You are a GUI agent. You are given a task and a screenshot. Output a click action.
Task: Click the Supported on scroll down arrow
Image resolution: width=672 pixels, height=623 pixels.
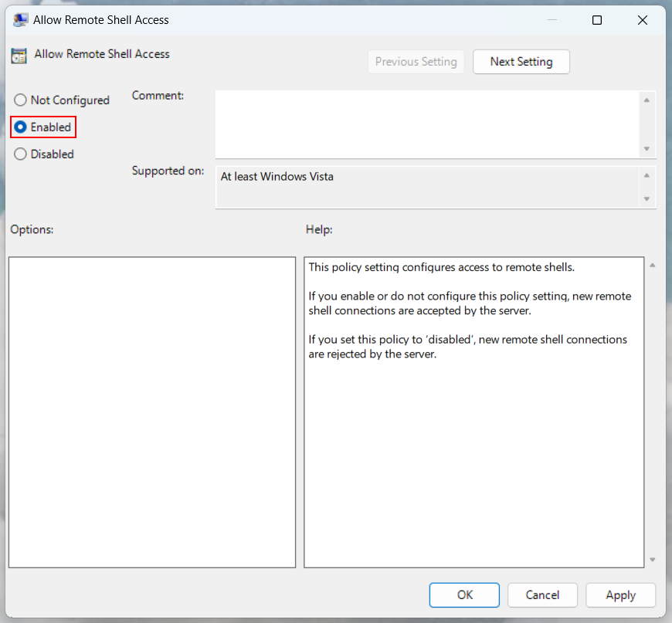pyautogui.click(x=647, y=199)
